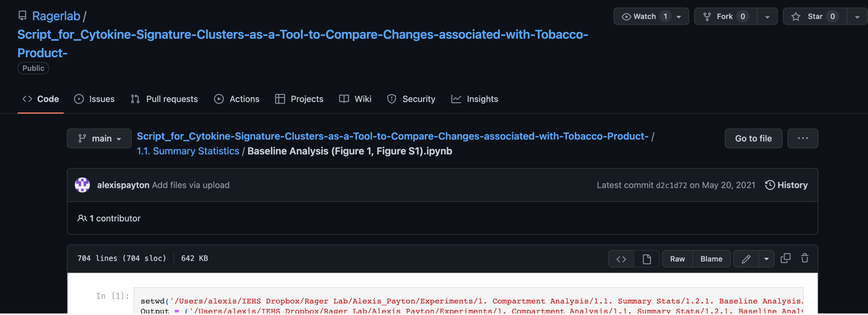The width and height of the screenshot is (868, 315).
Task: Expand edit options dropdown beside pencil
Action: [767, 259]
